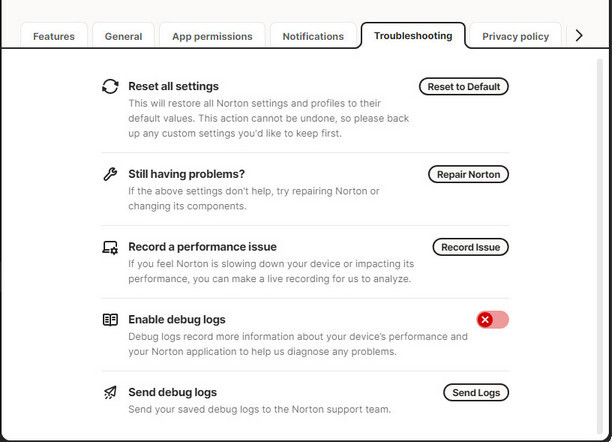The height and width of the screenshot is (442, 612).
Task: Select the Notifications tab
Action: coord(313,36)
